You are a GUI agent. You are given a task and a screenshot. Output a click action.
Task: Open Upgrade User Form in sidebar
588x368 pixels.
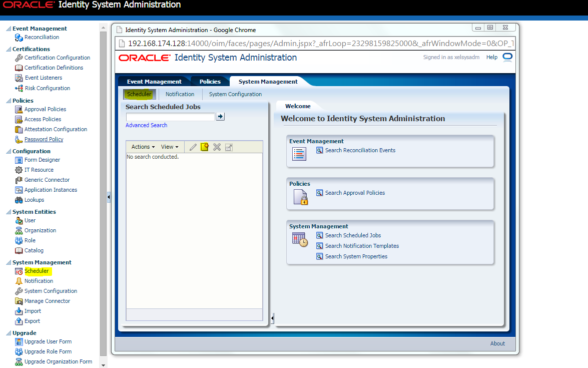pyautogui.click(x=48, y=342)
